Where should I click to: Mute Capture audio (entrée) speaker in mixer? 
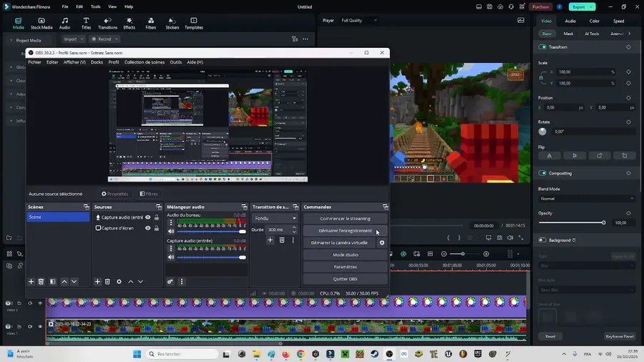pos(171,258)
